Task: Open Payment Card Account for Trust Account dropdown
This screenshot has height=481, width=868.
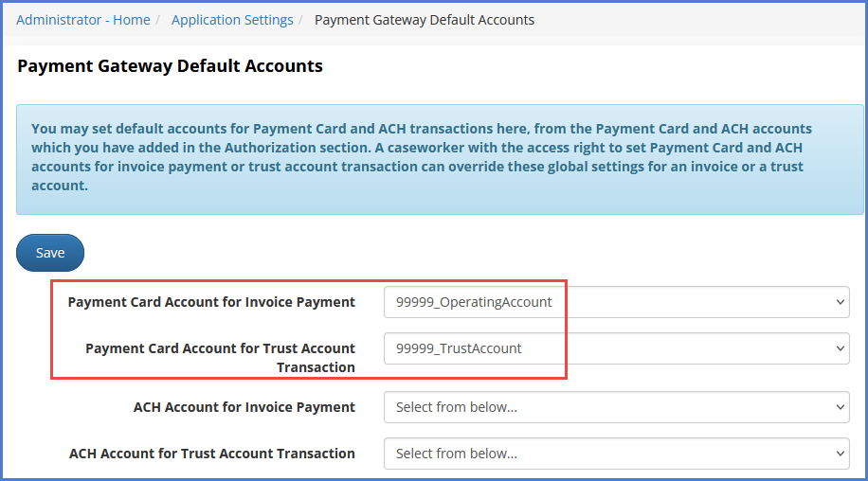Action: [616, 348]
